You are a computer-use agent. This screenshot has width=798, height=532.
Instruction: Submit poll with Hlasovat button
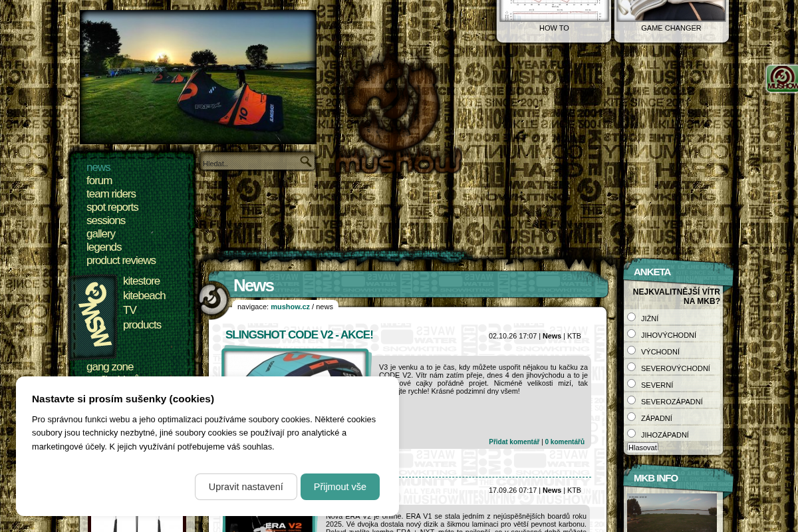[642, 448]
